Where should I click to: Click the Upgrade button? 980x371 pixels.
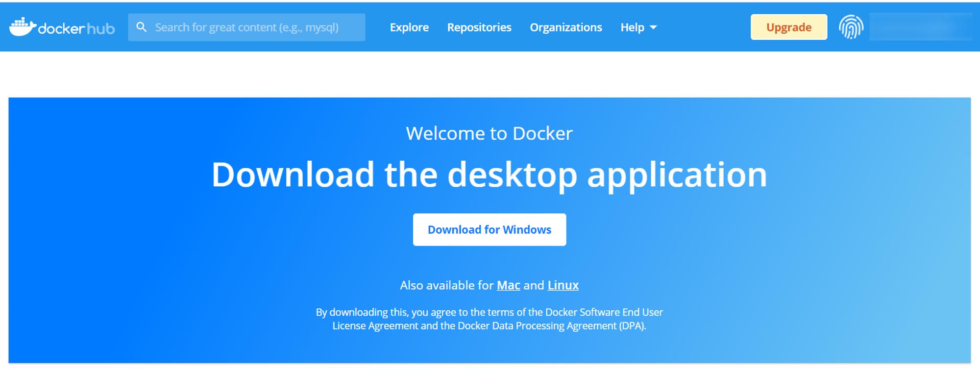(x=789, y=27)
